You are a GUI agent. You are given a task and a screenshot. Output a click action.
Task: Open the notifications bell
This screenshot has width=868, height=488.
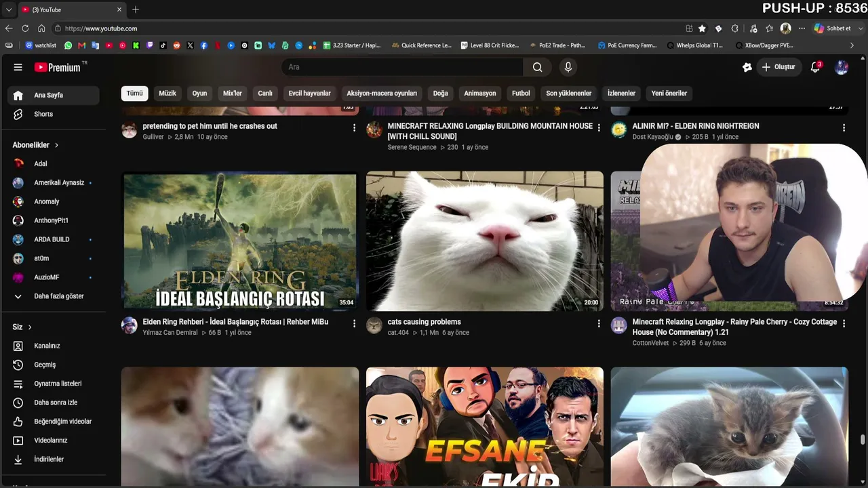coord(816,67)
